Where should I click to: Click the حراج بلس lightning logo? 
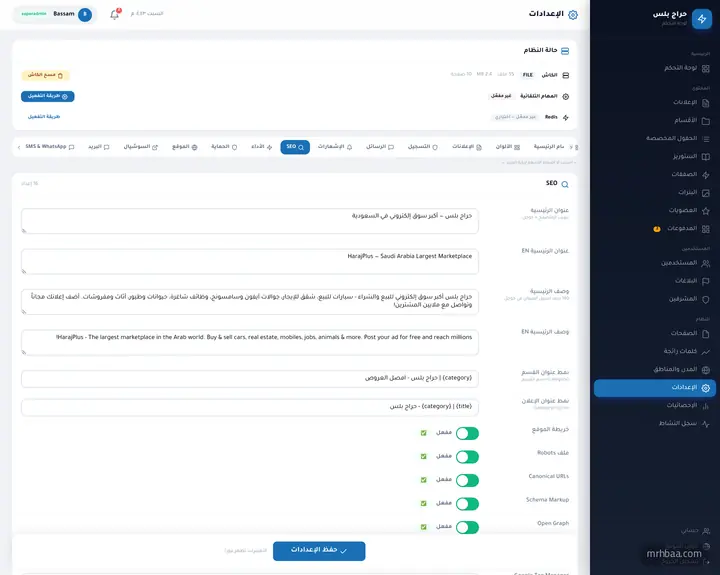(702, 19)
